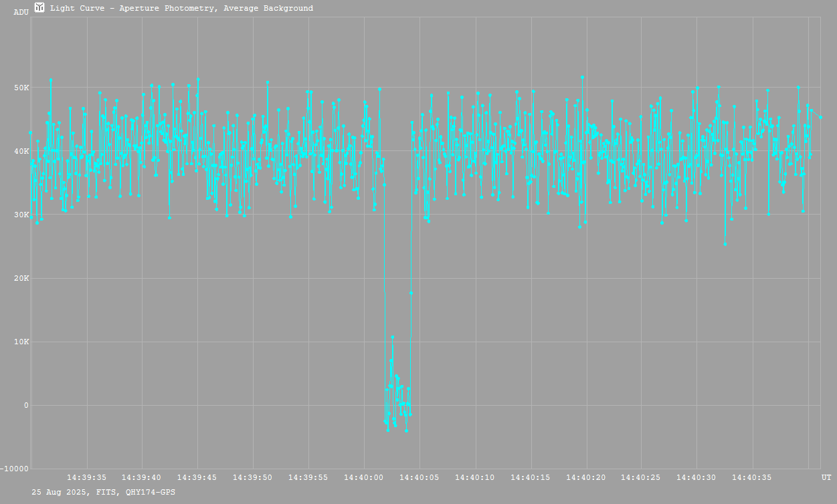Screen dimensions: 837x504
Task: Click the footer text with date and QHY174-GPS
Action: click(104, 492)
